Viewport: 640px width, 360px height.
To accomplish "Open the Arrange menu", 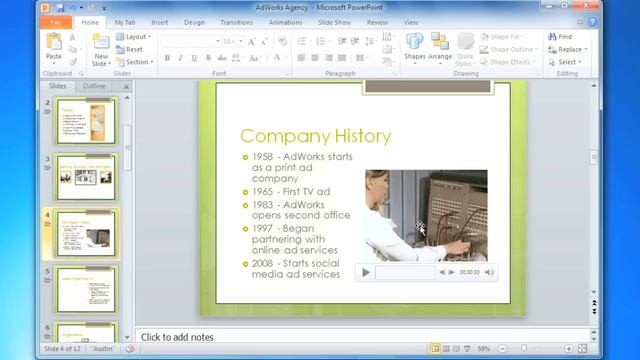I will tap(440, 48).
